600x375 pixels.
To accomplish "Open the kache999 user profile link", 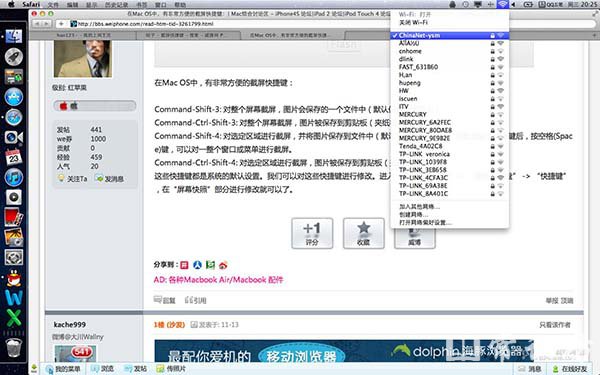I will click(70, 324).
